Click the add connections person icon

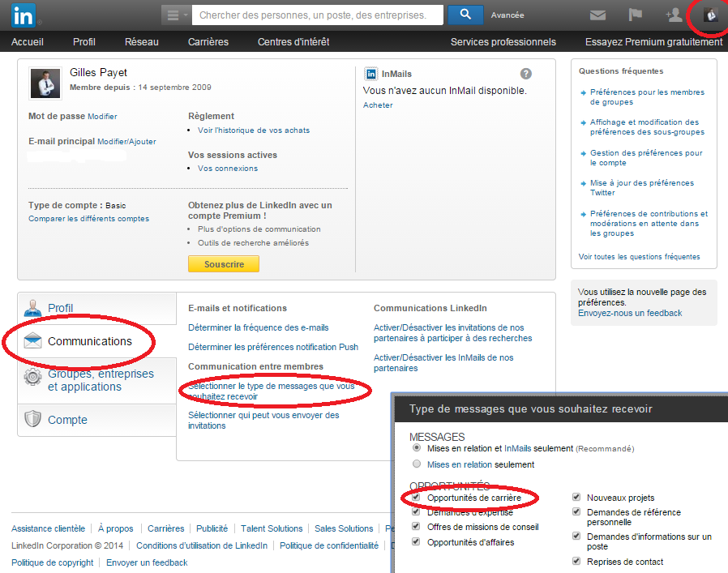pos(674,15)
